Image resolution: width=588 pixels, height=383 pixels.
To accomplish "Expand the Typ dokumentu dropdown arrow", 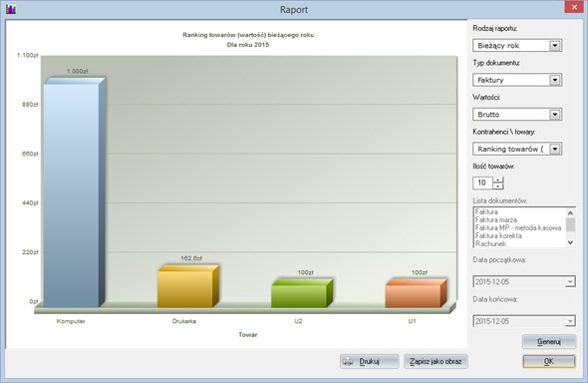I will click(x=555, y=80).
